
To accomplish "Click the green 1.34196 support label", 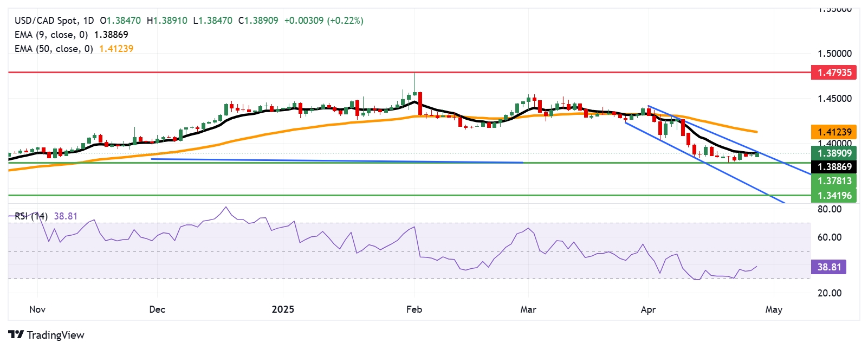I will coord(834,195).
